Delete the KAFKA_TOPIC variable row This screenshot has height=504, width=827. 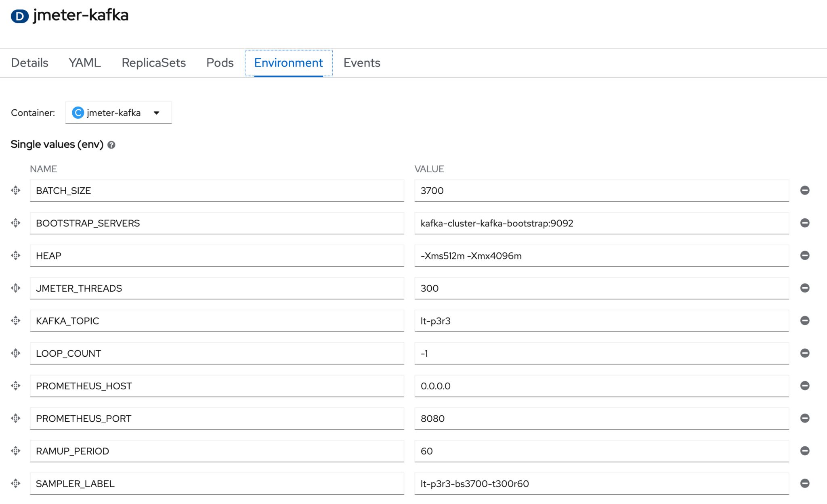coord(805,320)
